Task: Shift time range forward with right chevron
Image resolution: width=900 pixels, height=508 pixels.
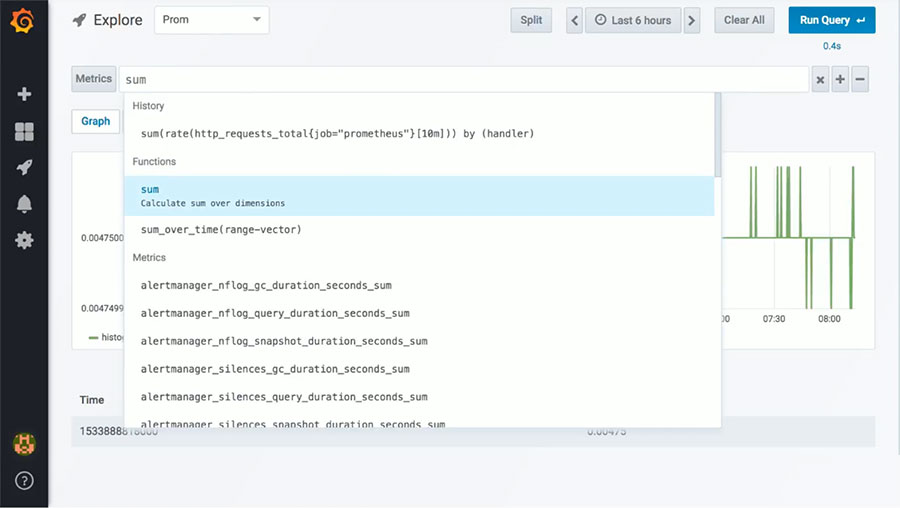Action: (692, 20)
